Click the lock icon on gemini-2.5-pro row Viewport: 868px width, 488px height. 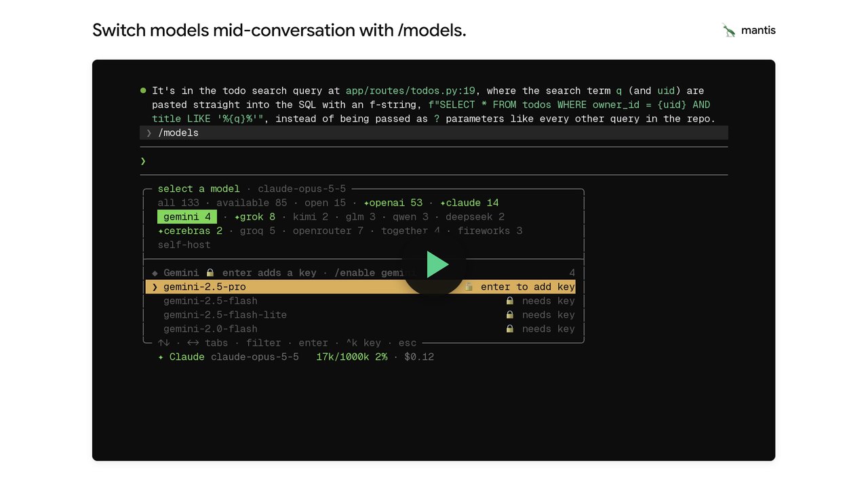pos(469,287)
